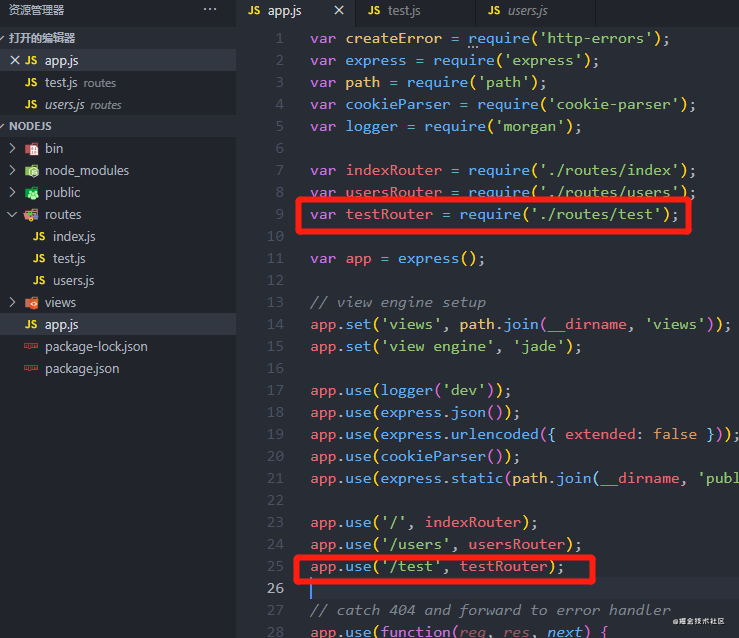739x638 pixels.
Task: Click the 404 catch comment line
Action: 490,610
